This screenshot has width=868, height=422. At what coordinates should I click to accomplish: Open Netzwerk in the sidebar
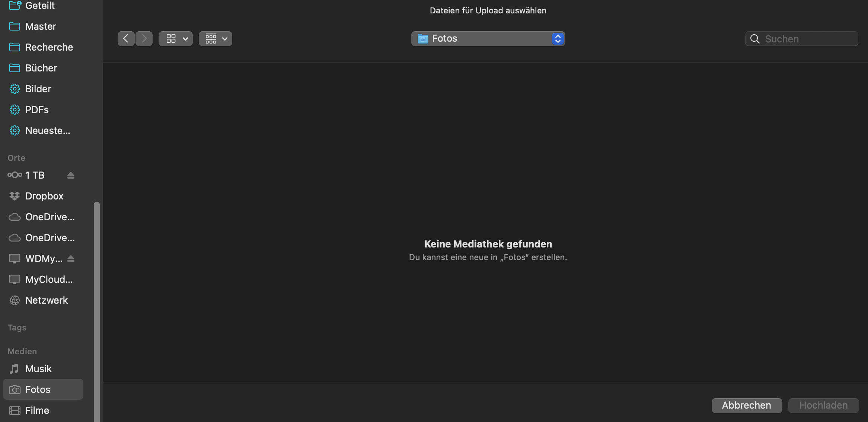(x=46, y=300)
